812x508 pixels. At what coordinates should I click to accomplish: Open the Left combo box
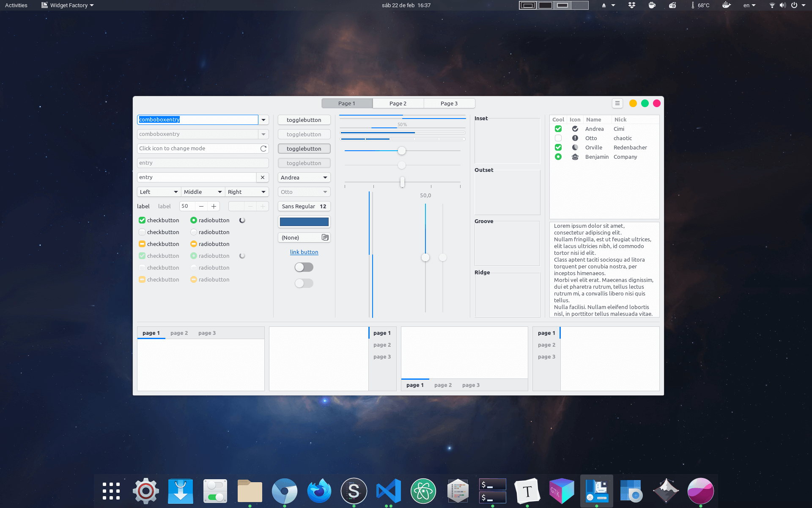(159, 192)
